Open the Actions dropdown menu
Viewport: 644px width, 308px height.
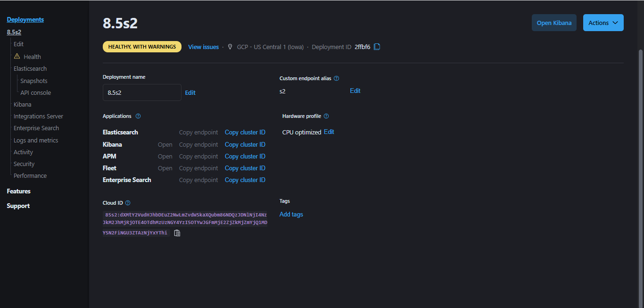pyautogui.click(x=603, y=22)
